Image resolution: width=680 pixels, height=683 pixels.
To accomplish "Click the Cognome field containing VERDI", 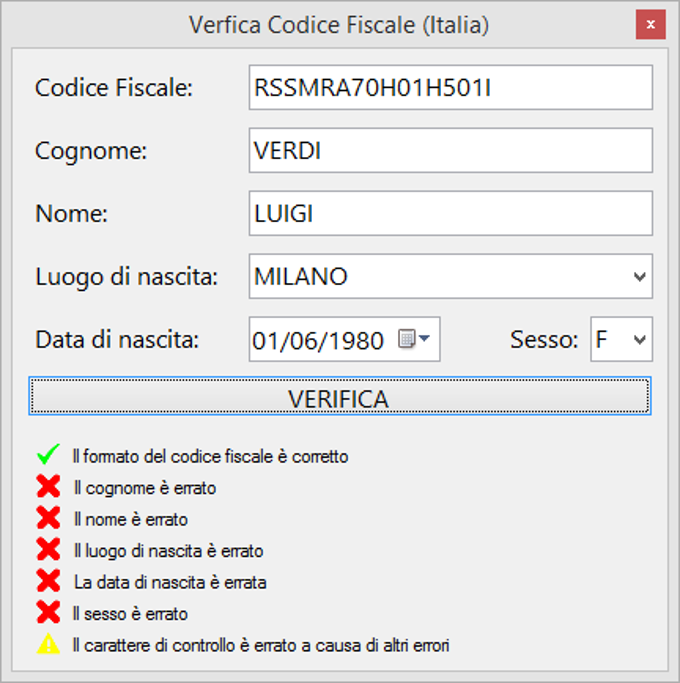I will tap(450, 150).
